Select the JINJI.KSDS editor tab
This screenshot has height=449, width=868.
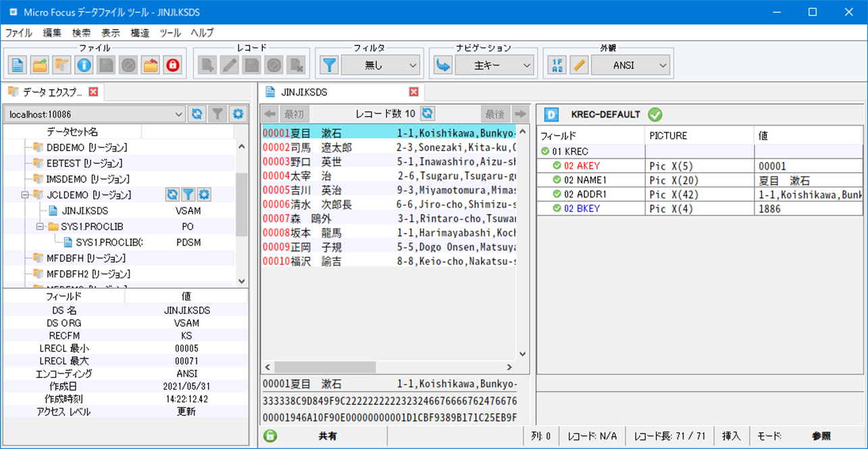304,92
